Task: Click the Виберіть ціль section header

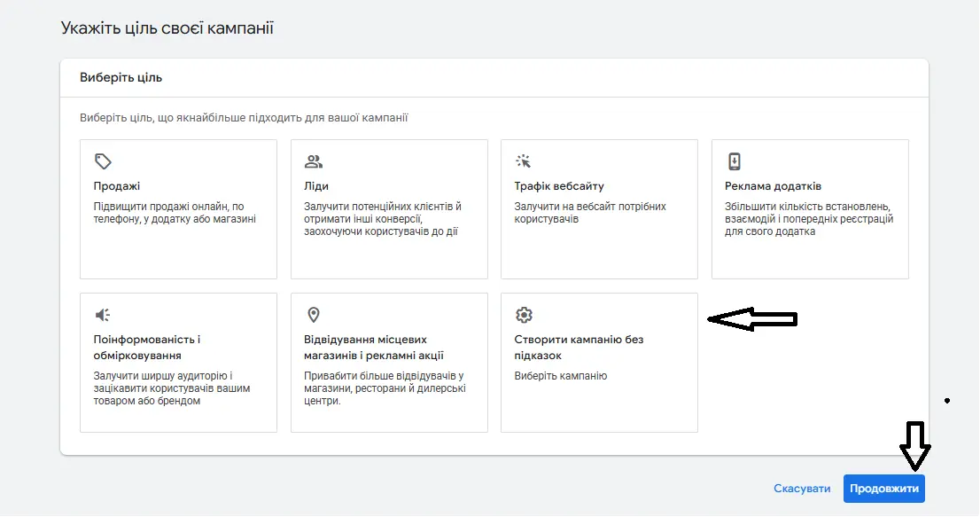Action: point(121,78)
